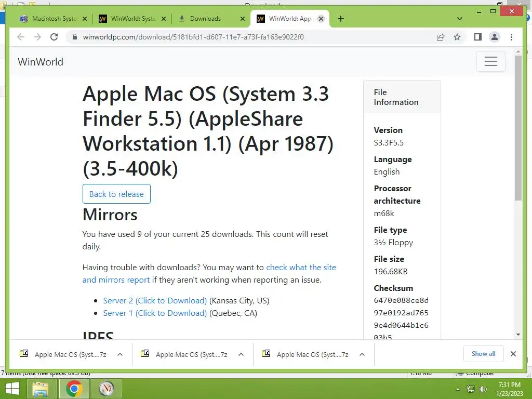Viewport: 532px width, 399px height.
Task: Click the page vertical scrollbar thumb
Action: pos(518,127)
